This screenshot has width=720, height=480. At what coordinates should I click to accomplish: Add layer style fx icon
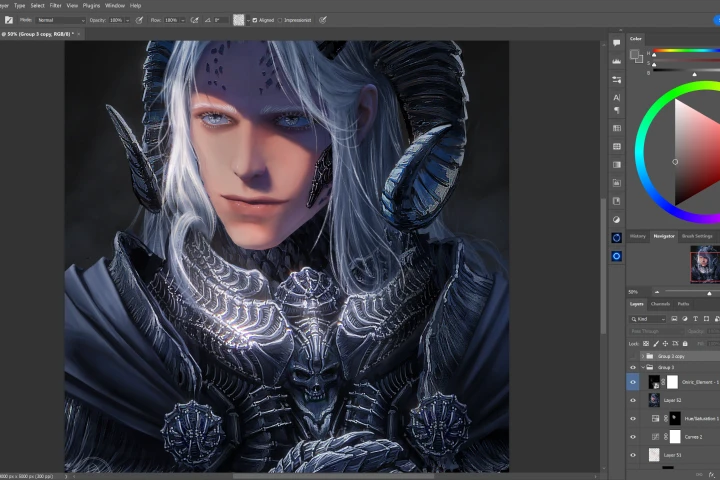point(712,474)
